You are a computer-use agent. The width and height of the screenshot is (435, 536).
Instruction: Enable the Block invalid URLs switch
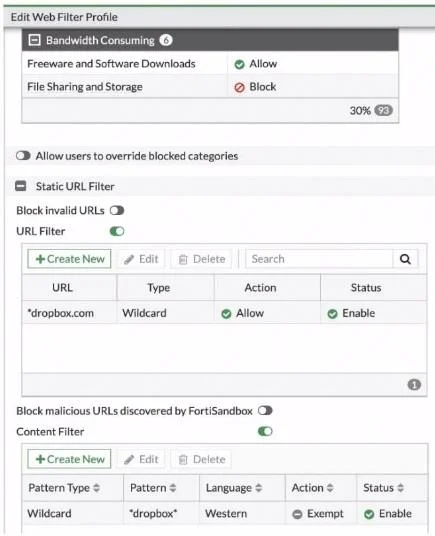click(117, 211)
